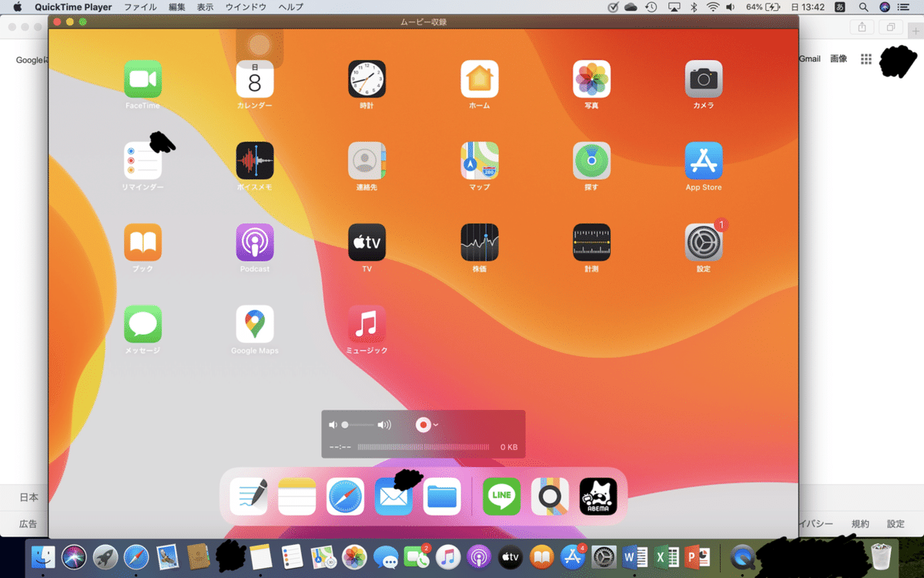Open Spotlight search in menu bar
This screenshot has width=924, height=578.
[863, 7]
